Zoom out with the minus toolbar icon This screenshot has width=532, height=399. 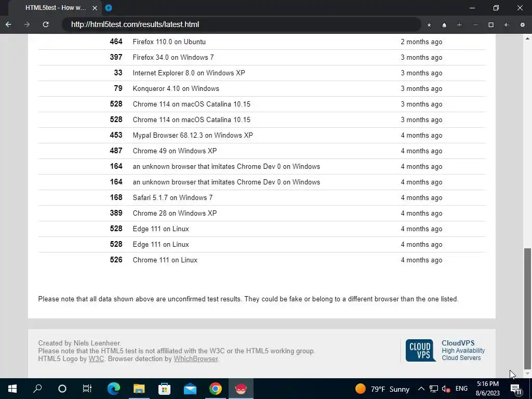coord(475,25)
